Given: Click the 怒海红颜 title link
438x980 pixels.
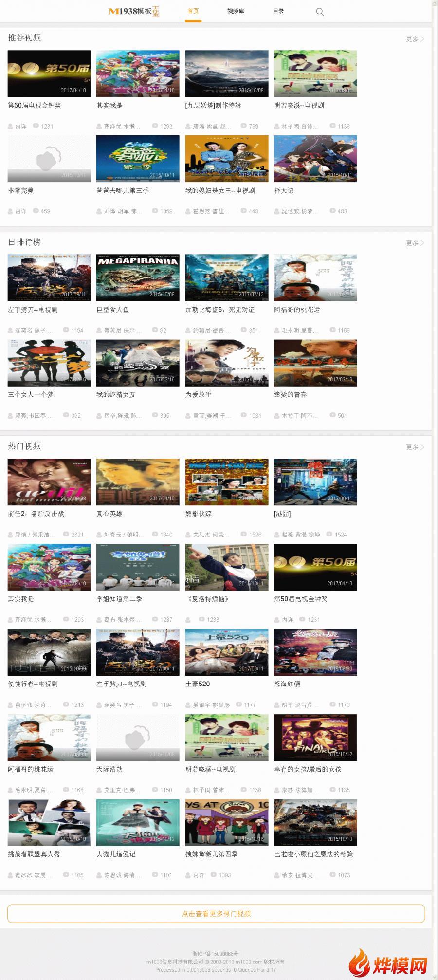Looking at the screenshot, I should 287,684.
